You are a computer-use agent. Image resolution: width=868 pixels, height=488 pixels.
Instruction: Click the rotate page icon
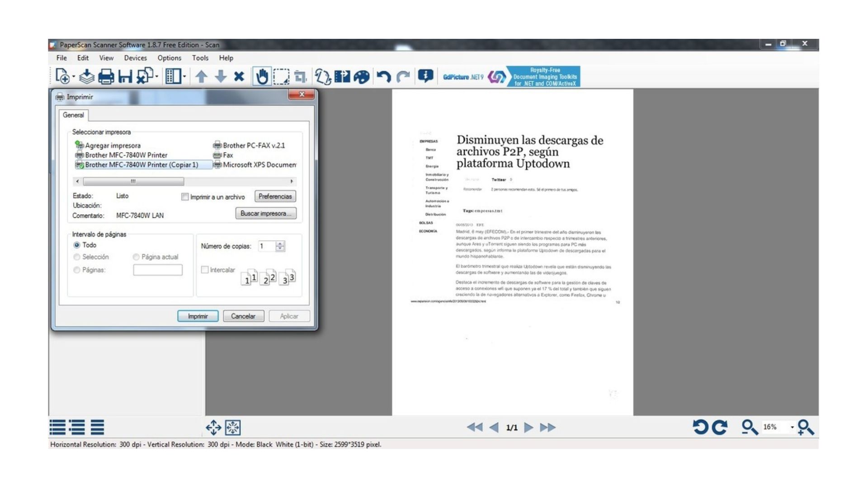point(323,77)
